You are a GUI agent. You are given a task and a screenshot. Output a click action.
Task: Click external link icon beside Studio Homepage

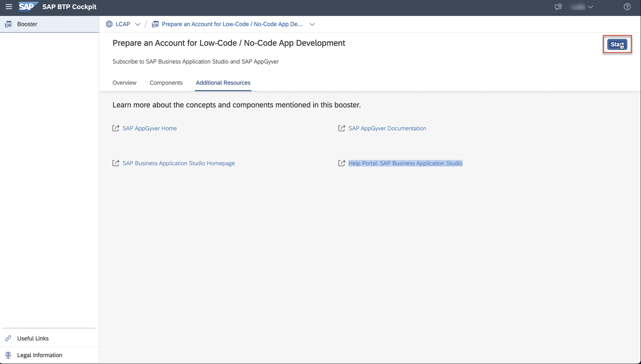point(116,163)
